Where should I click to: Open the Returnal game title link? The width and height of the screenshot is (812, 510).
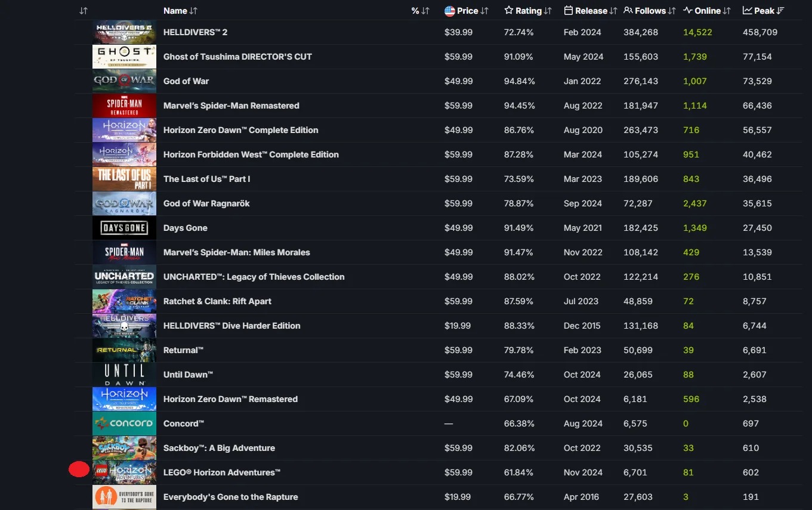pyautogui.click(x=184, y=350)
